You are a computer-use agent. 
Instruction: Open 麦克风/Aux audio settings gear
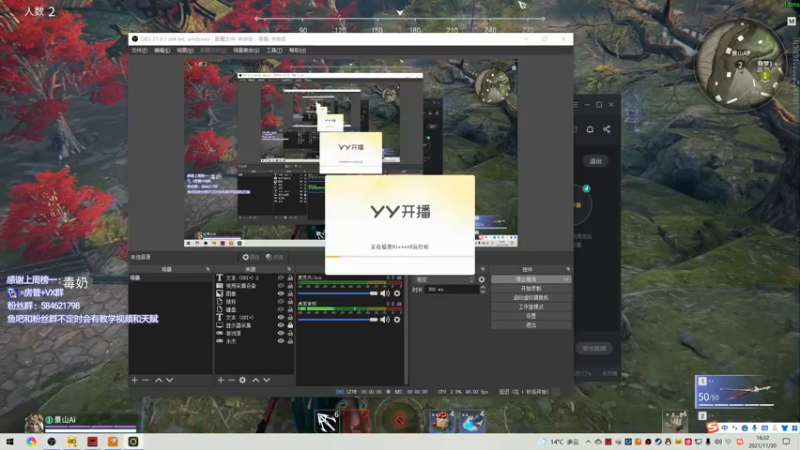pyautogui.click(x=397, y=293)
